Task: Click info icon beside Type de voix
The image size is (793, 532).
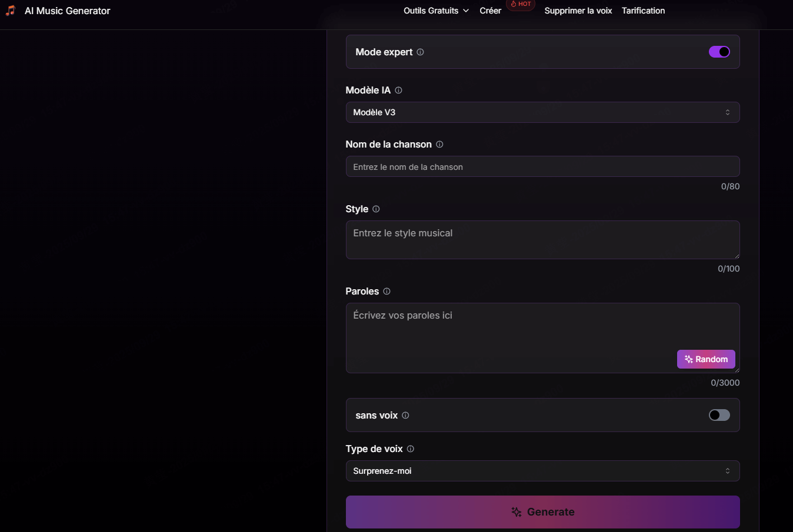Action: 411,449
